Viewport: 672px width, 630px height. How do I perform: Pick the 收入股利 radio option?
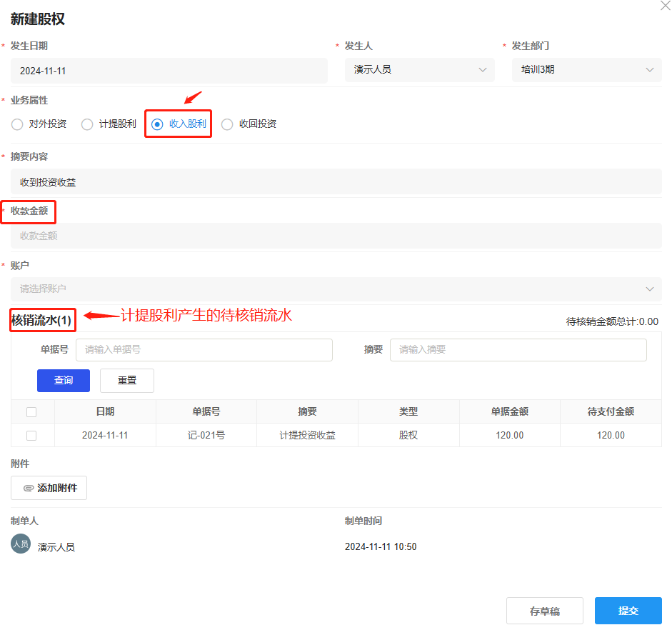click(157, 124)
